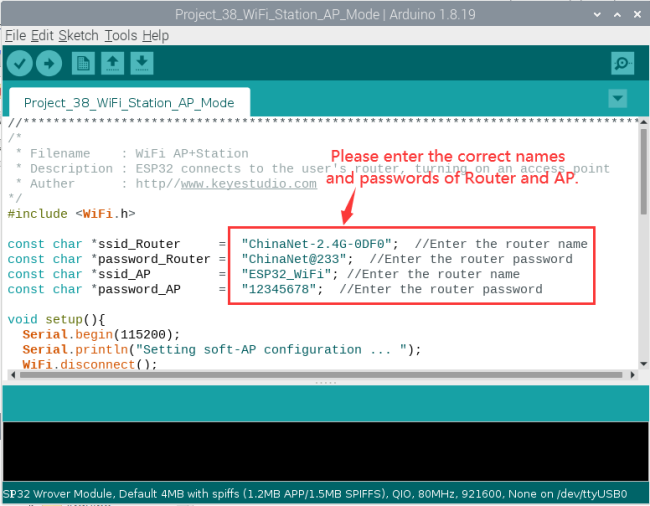Click the #include <WiFi.h> line

pos(71,214)
